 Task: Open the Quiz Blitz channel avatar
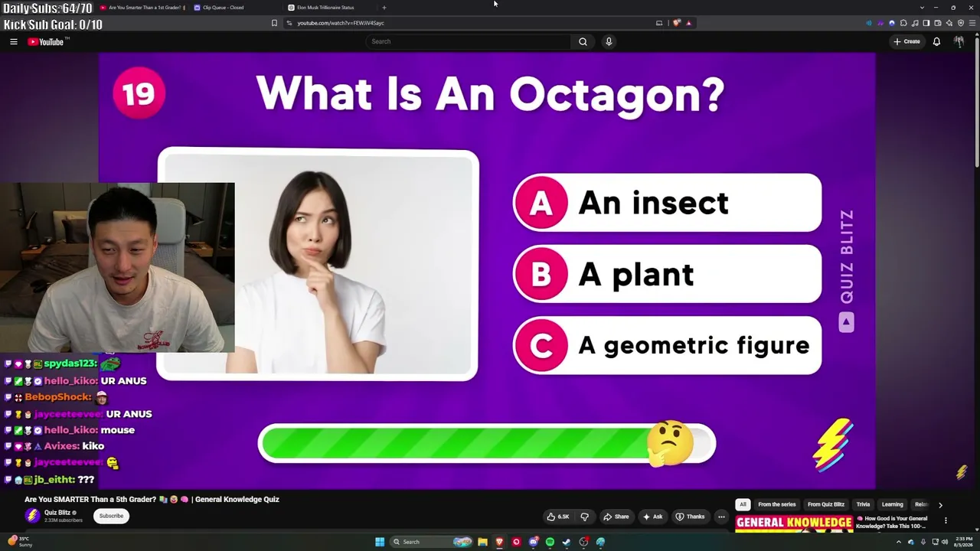(x=32, y=516)
